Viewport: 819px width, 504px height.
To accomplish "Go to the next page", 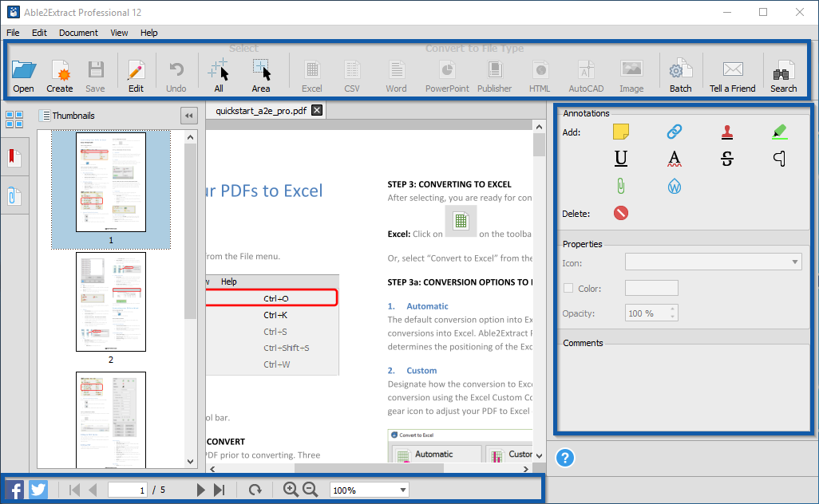I will [x=200, y=490].
